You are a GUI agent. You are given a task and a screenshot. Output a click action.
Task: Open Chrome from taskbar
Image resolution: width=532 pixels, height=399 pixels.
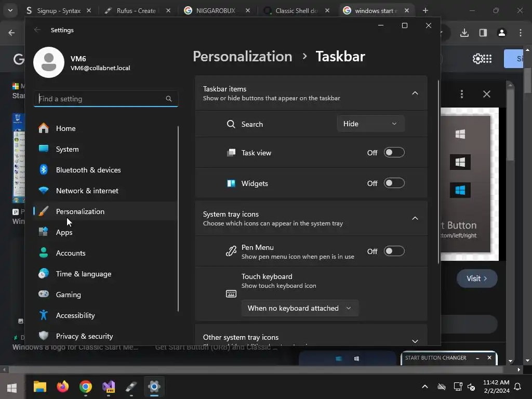86,387
